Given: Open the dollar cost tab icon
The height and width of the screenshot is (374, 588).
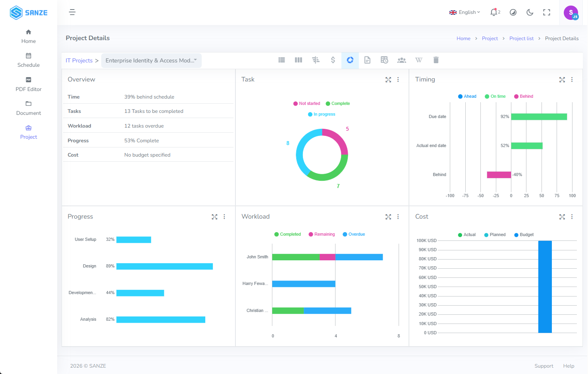Looking at the screenshot, I should (333, 60).
